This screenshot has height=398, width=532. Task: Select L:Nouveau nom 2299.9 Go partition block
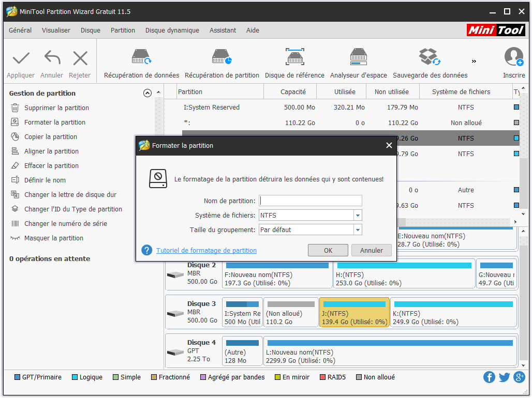click(x=390, y=351)
